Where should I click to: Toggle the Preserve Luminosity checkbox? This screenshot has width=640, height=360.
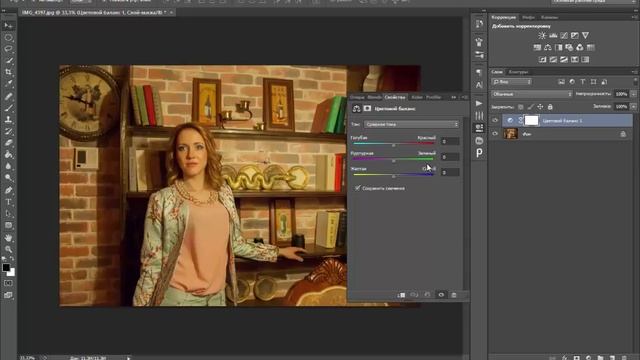(x=358, y=188)
